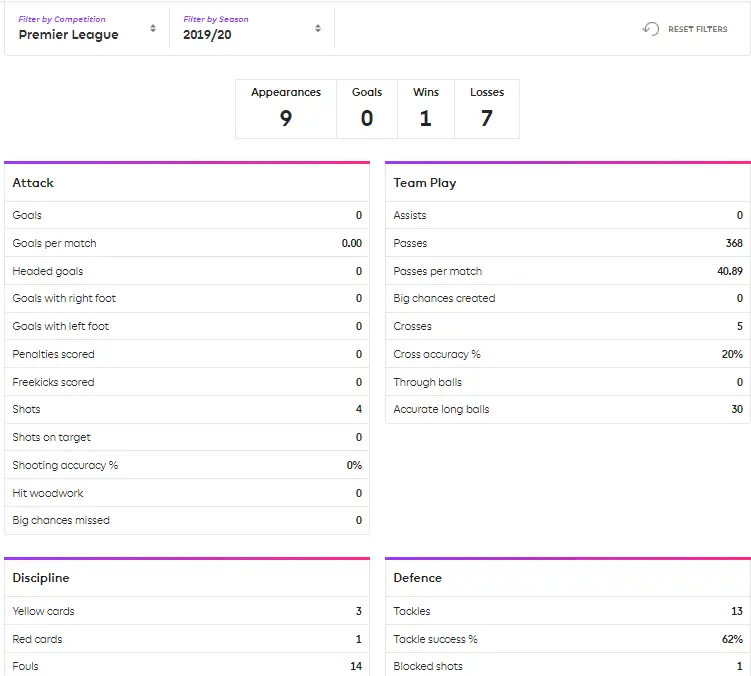
Task: Open the Filter by Season dropdown
Action: (251, 28)
